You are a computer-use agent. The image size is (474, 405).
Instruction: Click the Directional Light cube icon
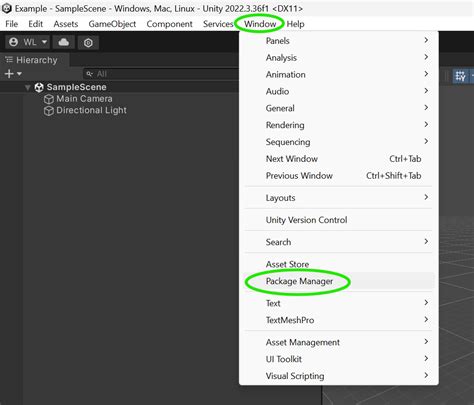point(49,111)
